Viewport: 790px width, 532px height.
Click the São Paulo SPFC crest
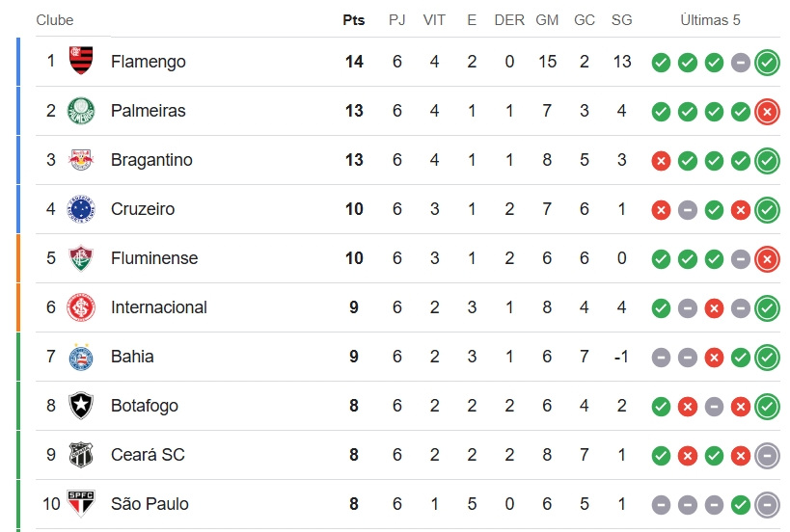[81, 503]
